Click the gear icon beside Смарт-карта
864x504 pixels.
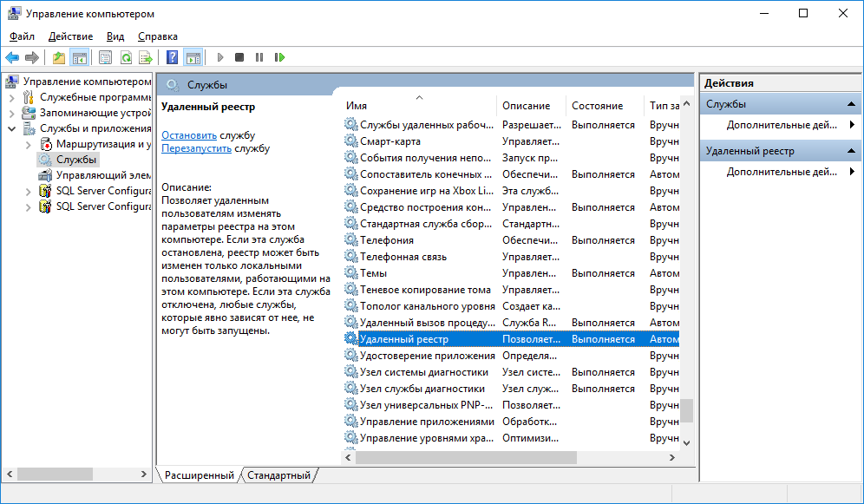pyautogui.click(x=351, y=141)
